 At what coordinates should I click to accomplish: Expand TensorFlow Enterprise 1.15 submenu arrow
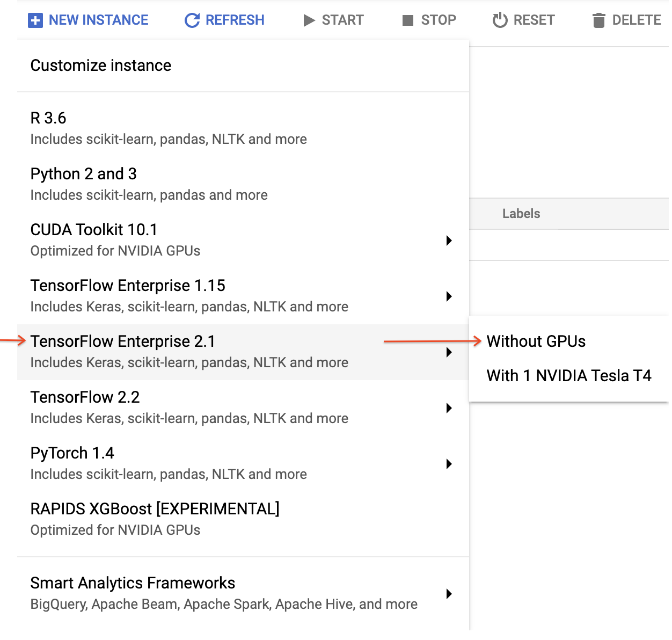(449, 296)
